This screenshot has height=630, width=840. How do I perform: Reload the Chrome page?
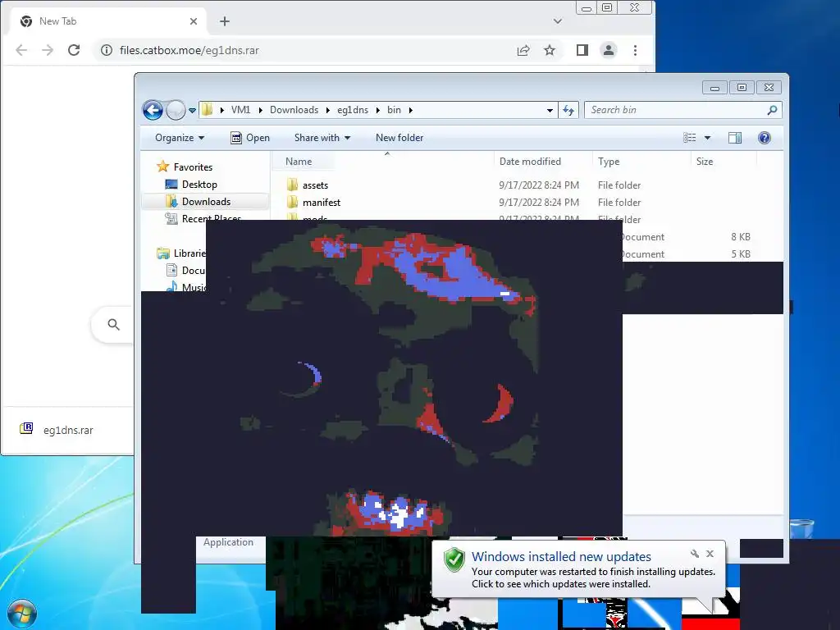click(74, 50)
